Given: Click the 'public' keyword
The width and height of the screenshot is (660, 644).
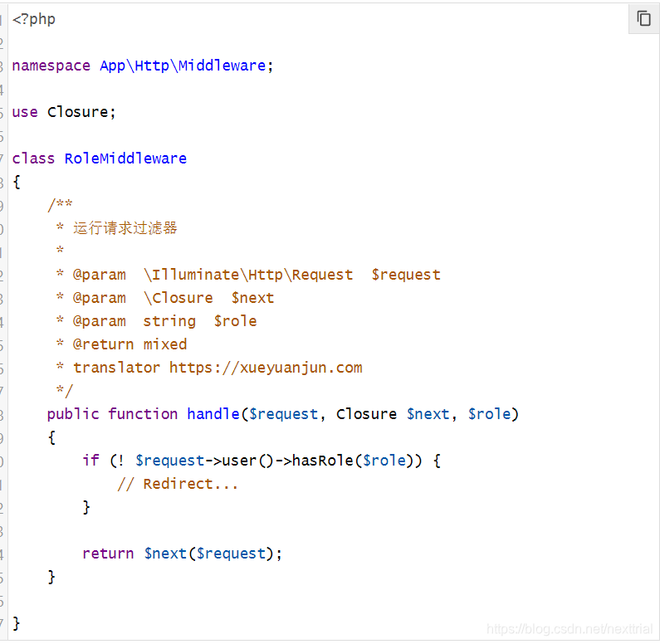Looking at the screenshot, I should [x=73, y=415].
